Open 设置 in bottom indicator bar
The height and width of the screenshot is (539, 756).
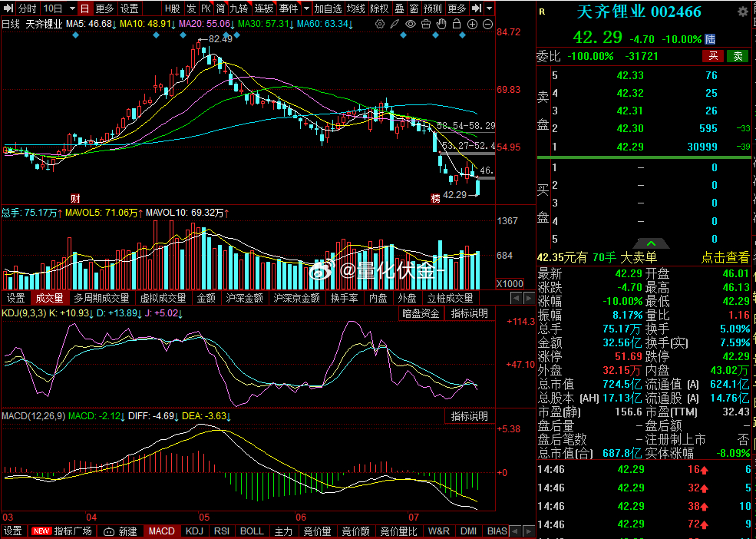coord(13,531)
